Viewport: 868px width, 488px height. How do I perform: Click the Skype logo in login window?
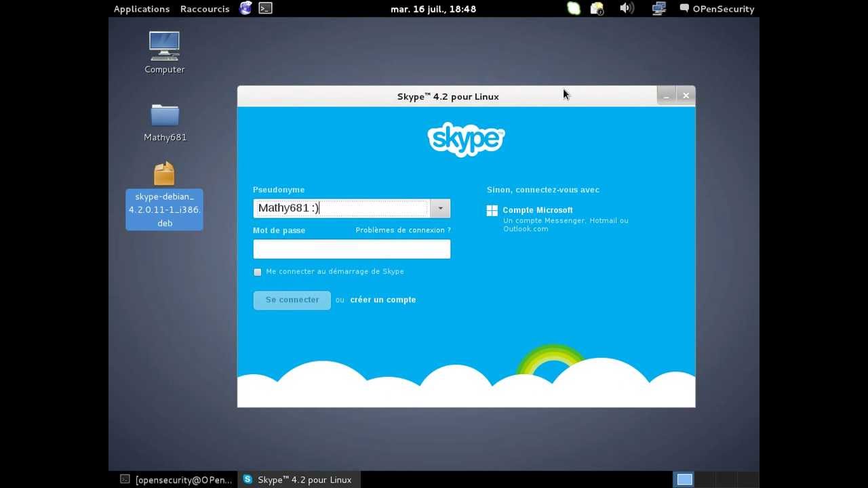[x=466, y=139]
